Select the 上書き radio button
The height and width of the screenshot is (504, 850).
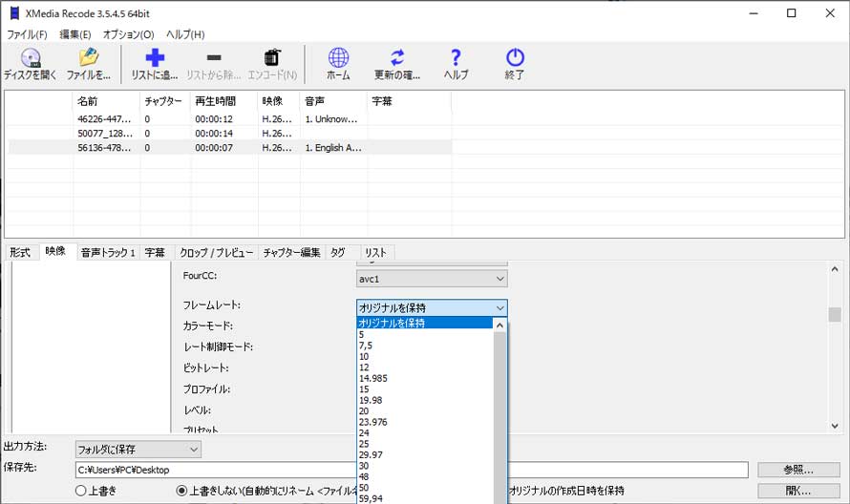point(81,491)
